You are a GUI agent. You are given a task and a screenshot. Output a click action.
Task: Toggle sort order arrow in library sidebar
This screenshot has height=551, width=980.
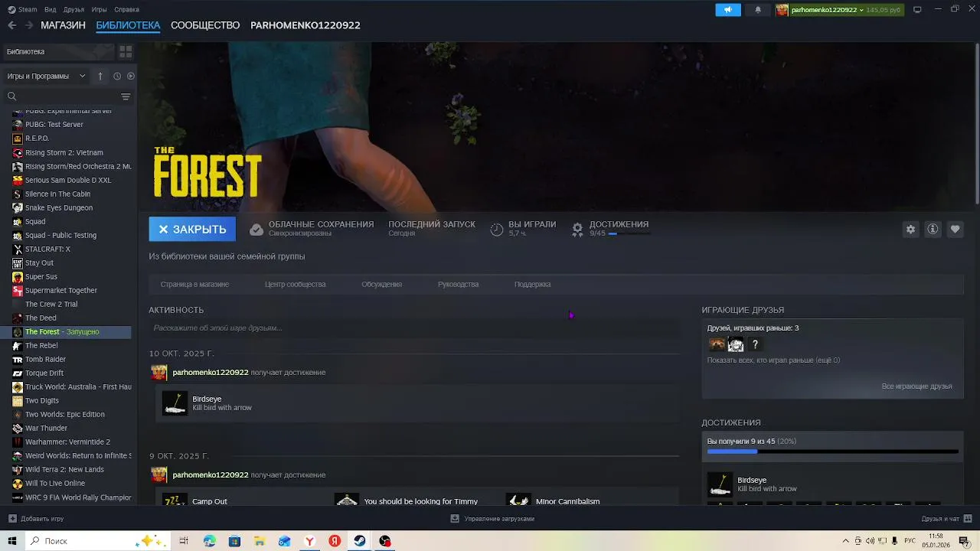coord(100,76)
